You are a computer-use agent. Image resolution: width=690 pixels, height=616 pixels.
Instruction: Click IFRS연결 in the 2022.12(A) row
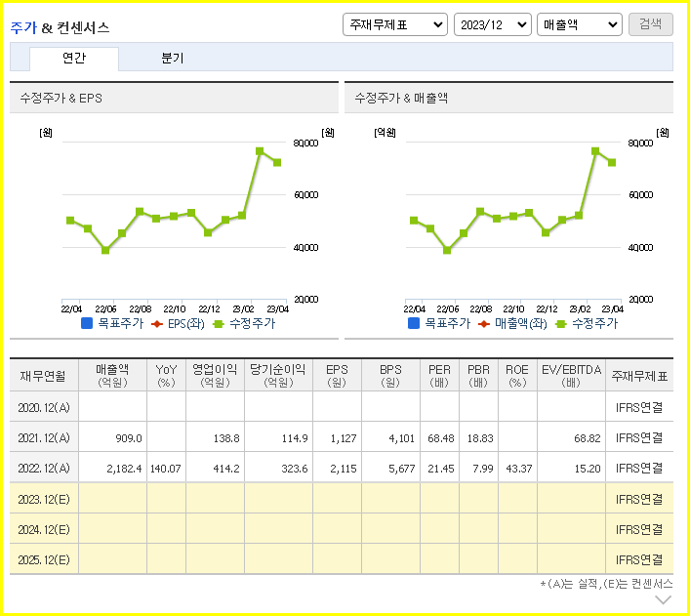coord(639,469)
